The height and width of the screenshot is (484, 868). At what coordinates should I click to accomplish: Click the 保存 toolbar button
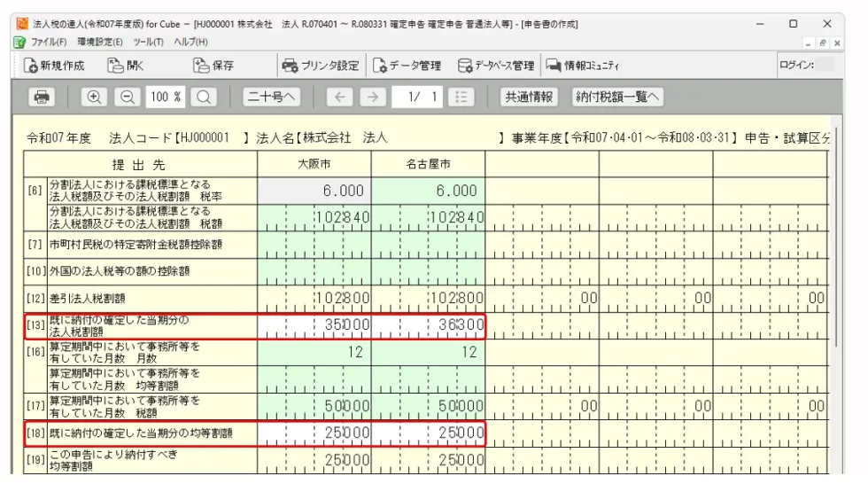tap(213, 66)
